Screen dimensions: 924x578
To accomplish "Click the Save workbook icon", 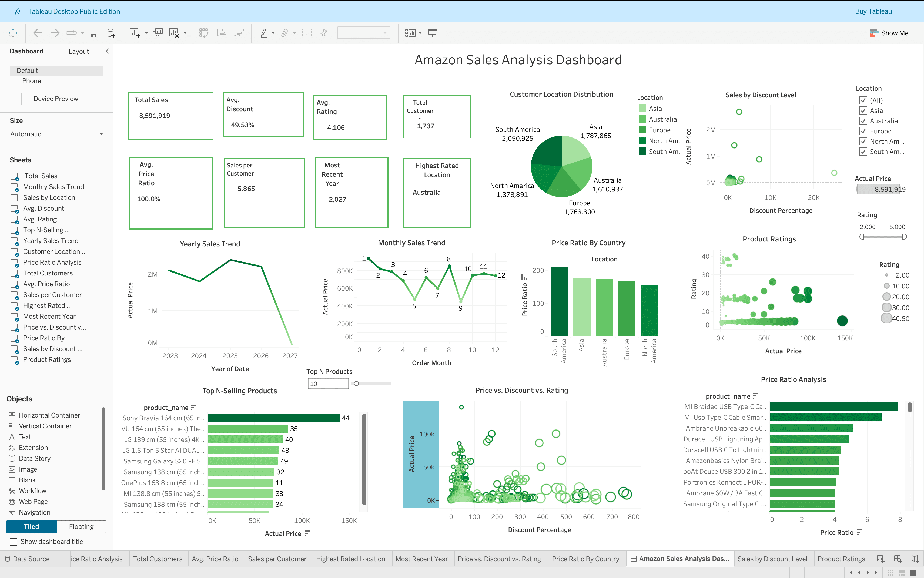I will 94,33.
